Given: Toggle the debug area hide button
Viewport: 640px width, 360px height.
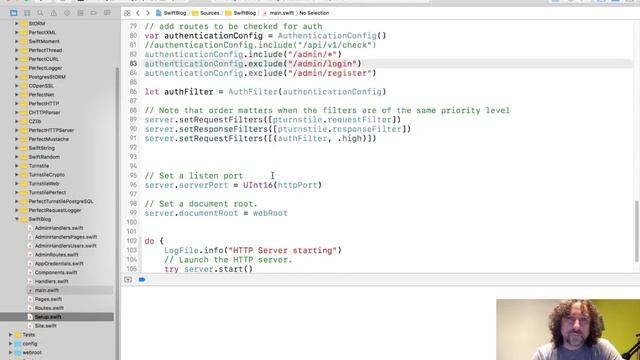Looking at the screenshot, I should 128,280.
